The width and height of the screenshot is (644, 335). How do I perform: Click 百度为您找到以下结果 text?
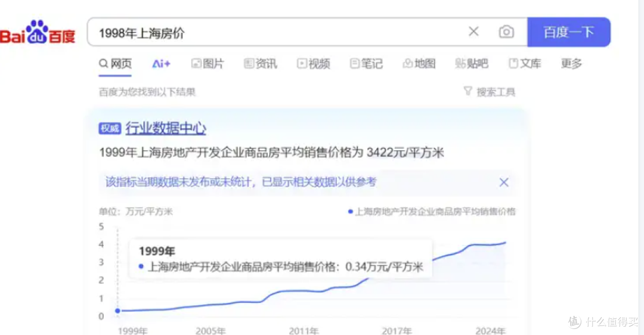pyautogui.click(x=147, y=92)
